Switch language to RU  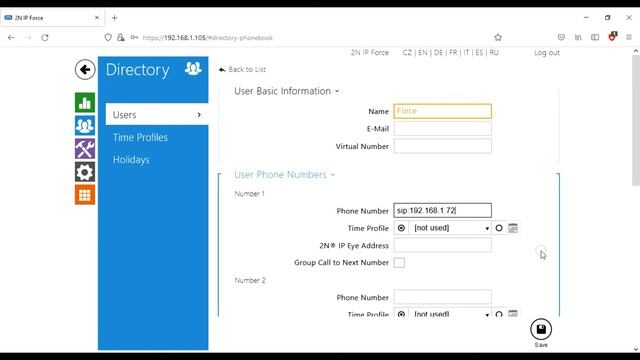click(x=494, y=53)
